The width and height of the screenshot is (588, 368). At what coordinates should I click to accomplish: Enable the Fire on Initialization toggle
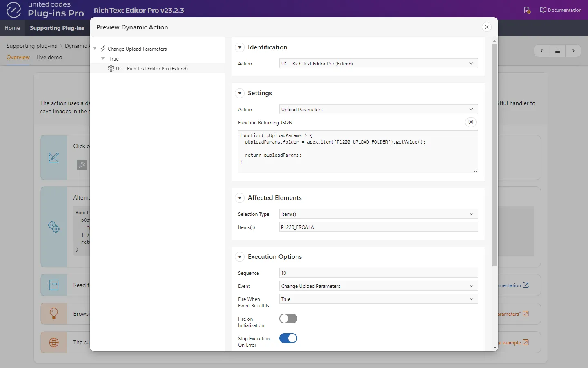[288, 319]
